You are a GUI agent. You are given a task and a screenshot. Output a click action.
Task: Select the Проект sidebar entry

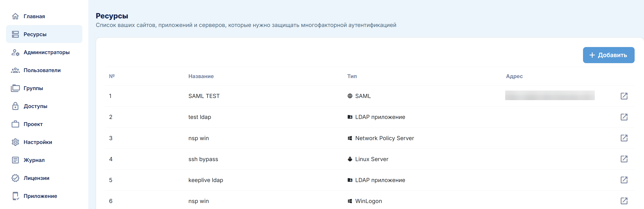pos(33,124)
